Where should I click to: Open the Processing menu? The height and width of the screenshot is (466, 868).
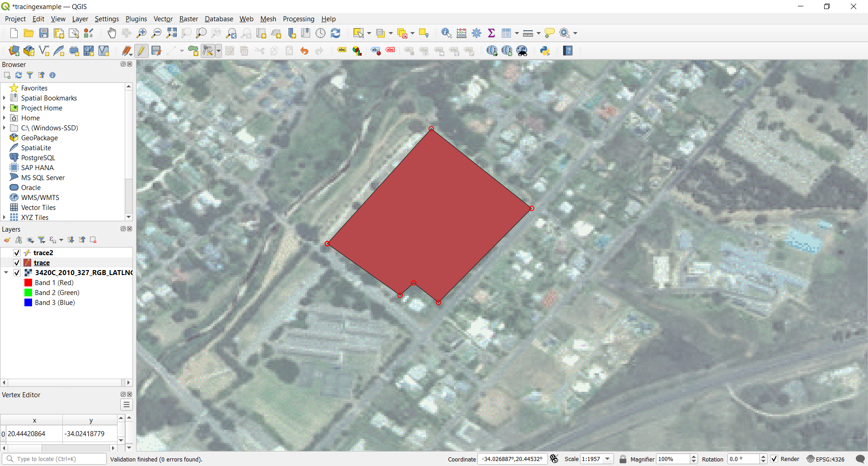pyautogui.click(x=298, y=19)
